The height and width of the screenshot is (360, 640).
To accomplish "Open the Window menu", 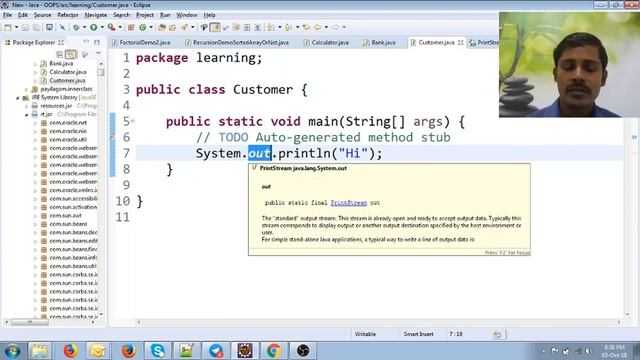I will (187, 15).
